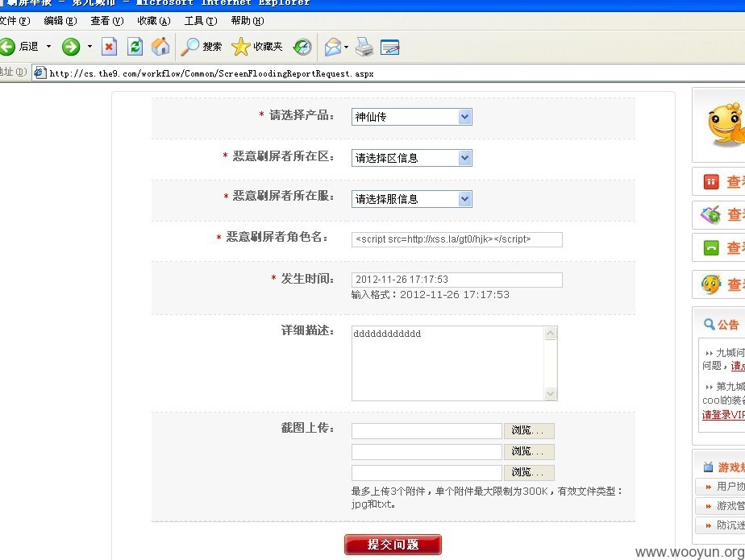Click the red grid icon in sidebar
This screenshot has width=745, height=560.
point(711,182)
